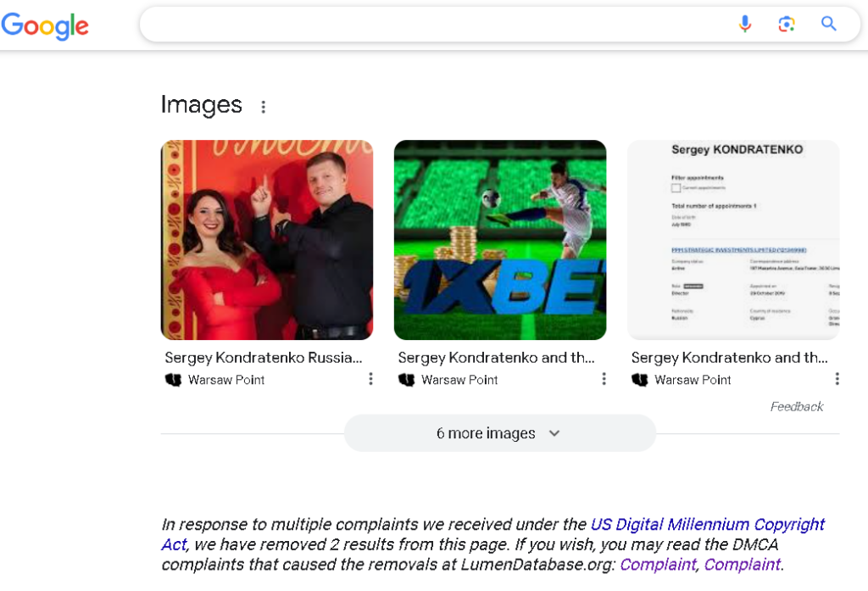The width and height of the screenshot is (868, 591).
Task: Click chevron arrow beside 6 more images
Action: pos(554,433)
